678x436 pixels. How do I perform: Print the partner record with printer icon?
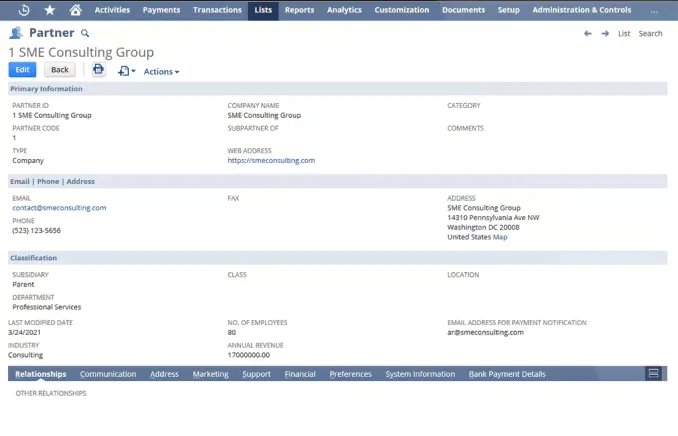pos(98,70)
